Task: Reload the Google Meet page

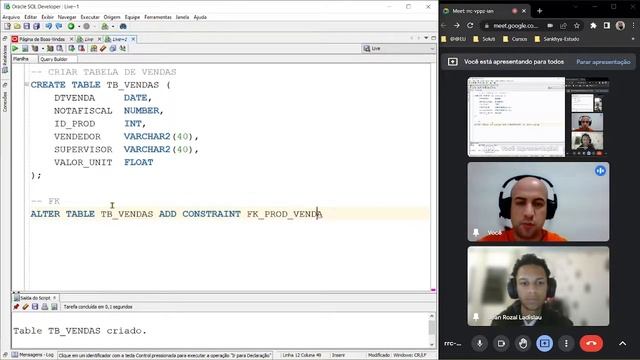Action: click(470, 25)
